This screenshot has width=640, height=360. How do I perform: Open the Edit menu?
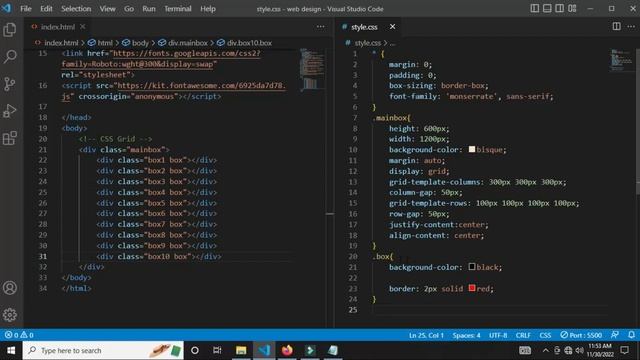46,9
